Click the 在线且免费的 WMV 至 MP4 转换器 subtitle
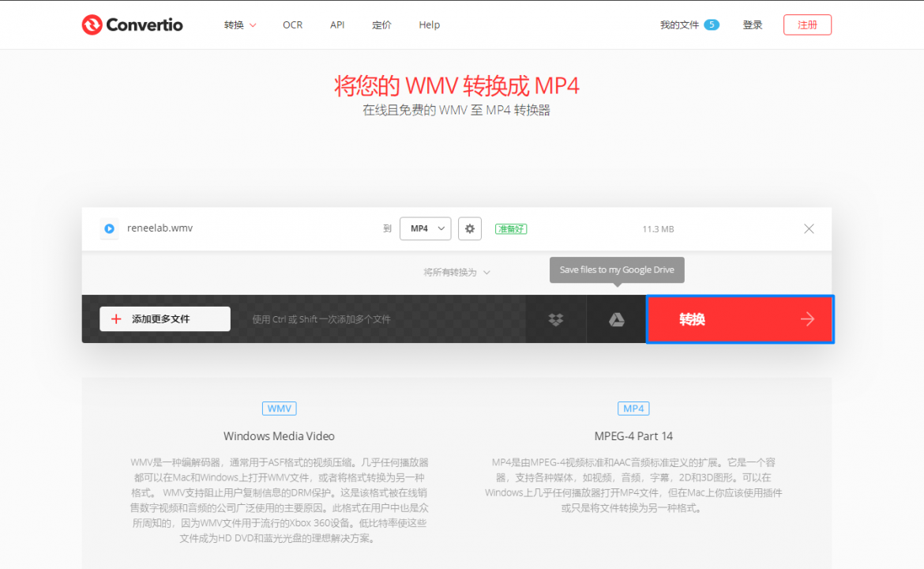 click(456, 111)
